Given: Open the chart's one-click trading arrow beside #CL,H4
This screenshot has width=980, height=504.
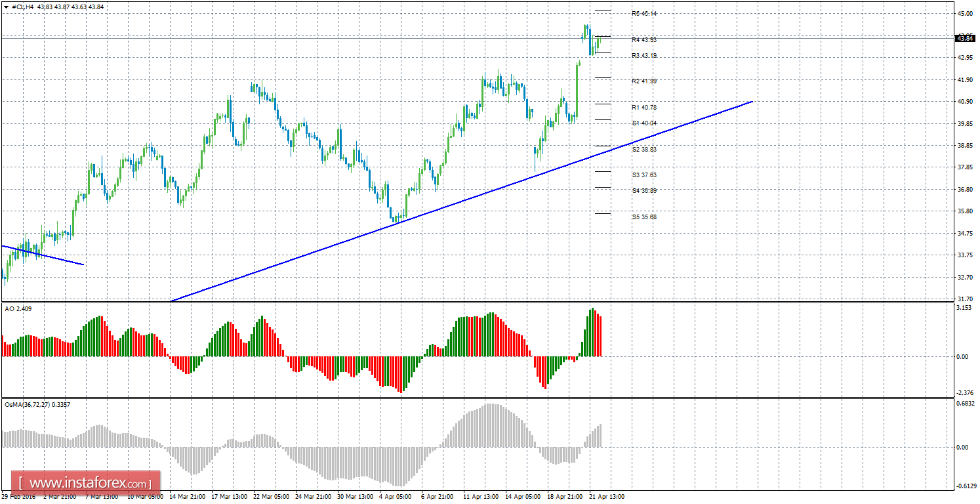Looking at the screenshot, I should (5, 7).
